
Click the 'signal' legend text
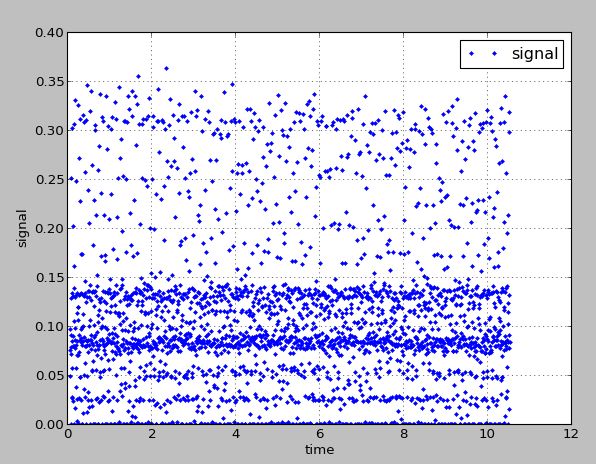[x=535, y=54]
